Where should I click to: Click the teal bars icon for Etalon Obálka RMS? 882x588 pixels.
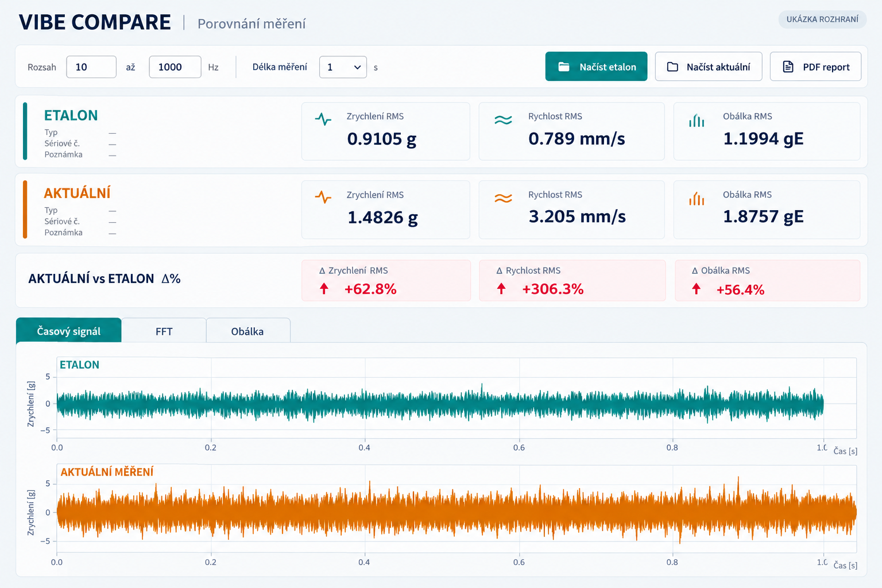point(697,121)
